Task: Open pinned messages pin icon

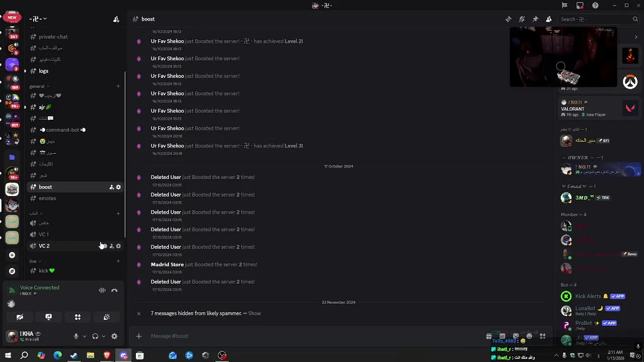Action: coord(535,19)
